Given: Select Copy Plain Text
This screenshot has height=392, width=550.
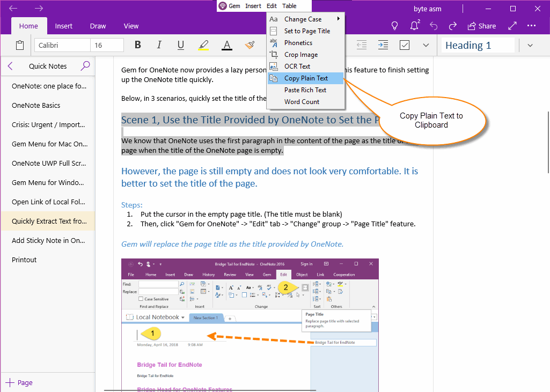Looking at the screenshot, I should pyautogui.click(x=305, y=78).
